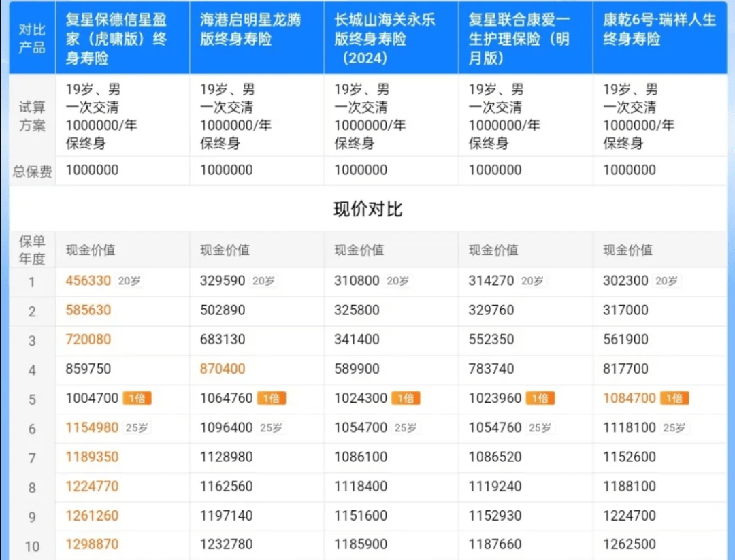Select cash value 1118100 in year 6
The width and height of the screenshot is (735, 560).
[x=630, y=427]
